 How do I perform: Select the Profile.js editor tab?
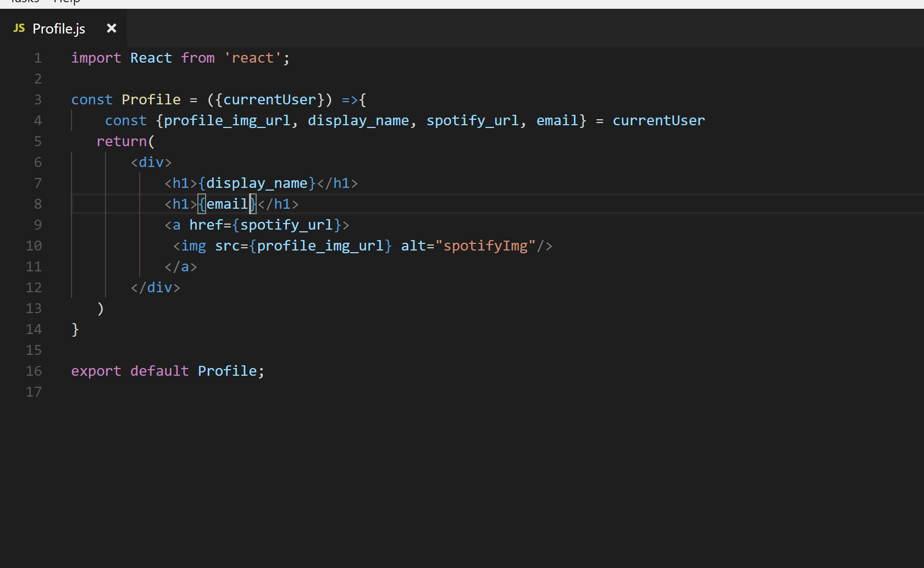click(59, 28)
